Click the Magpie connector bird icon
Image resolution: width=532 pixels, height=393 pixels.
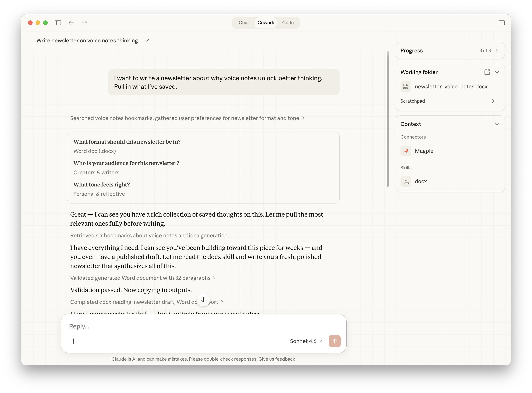click(406, 151)
